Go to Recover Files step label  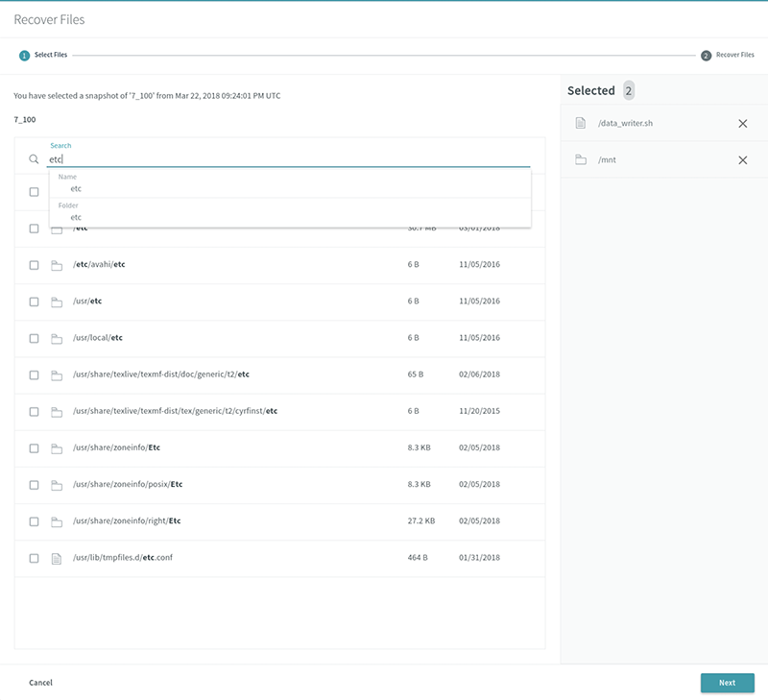[x=734, y=55]
